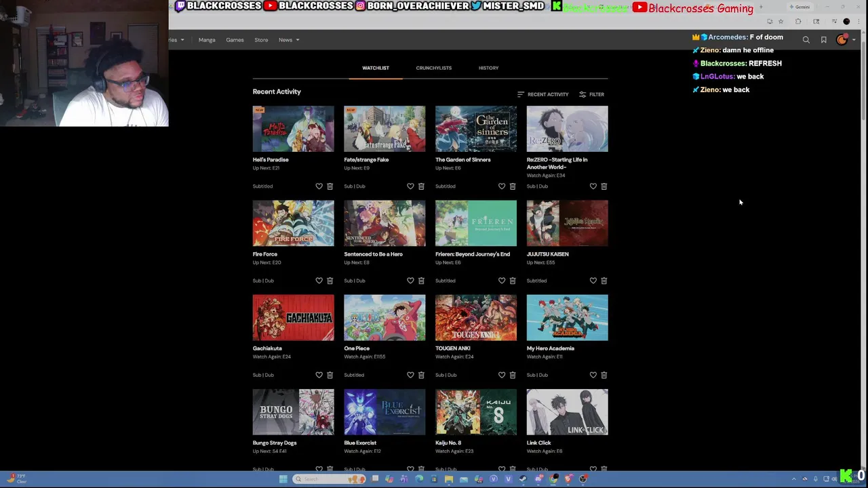This screenshot has width=868, height=488.
Task: Open Blue Exorcist thumbnail
Action: pyautogui.click(x=384, y=411)
